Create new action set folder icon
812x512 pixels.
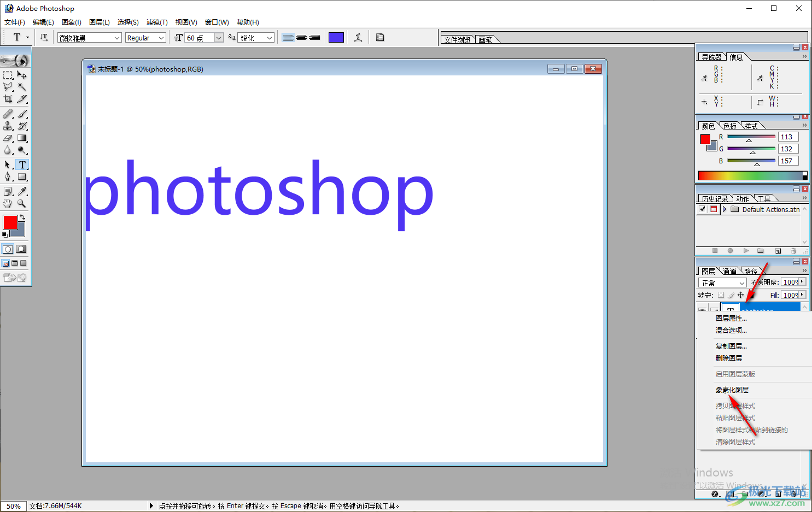(761, 251)
